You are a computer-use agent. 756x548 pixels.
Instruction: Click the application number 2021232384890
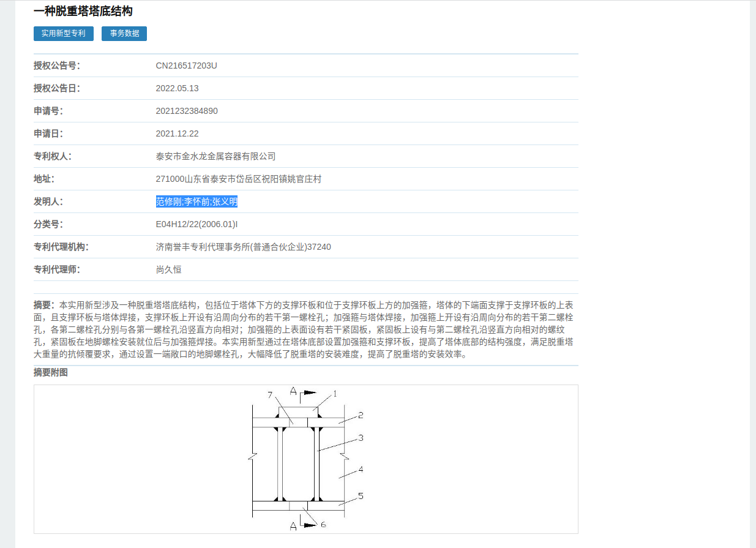(187, 111)
